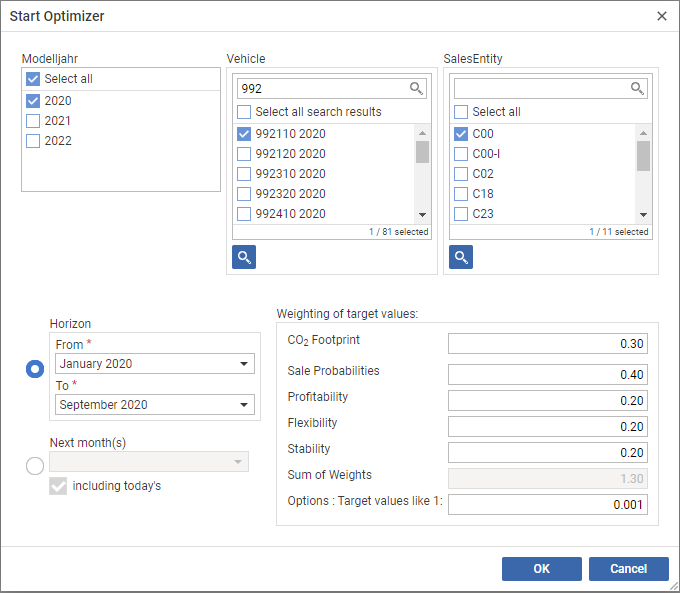Uncheck the 992110 2020 vehicle
Screen dimensions: 680x593
[x=244, y=134]
